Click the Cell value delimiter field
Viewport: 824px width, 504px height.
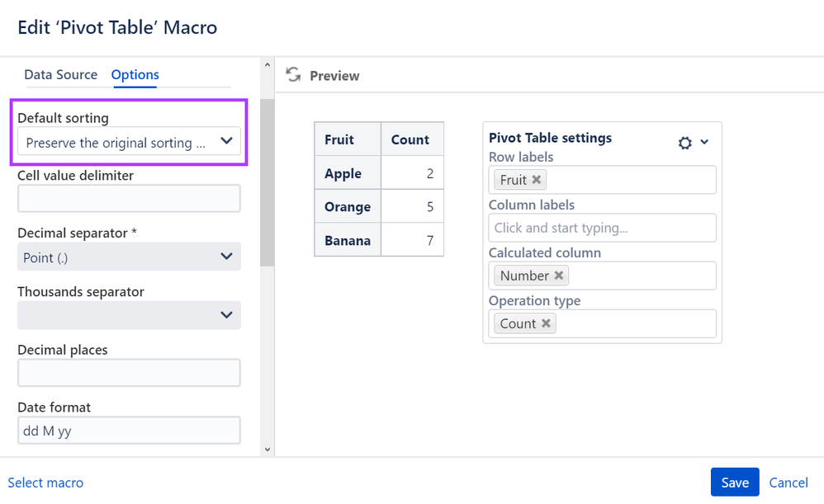click(x=129, y=199)
